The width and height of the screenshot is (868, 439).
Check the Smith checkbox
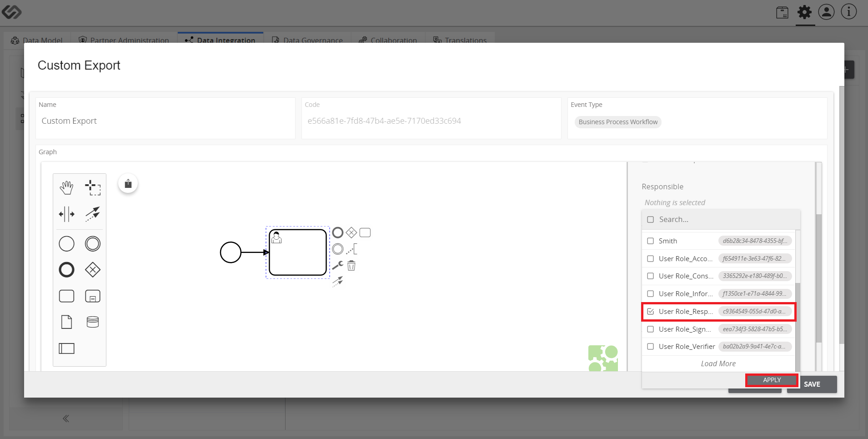(x=650, y=241)
